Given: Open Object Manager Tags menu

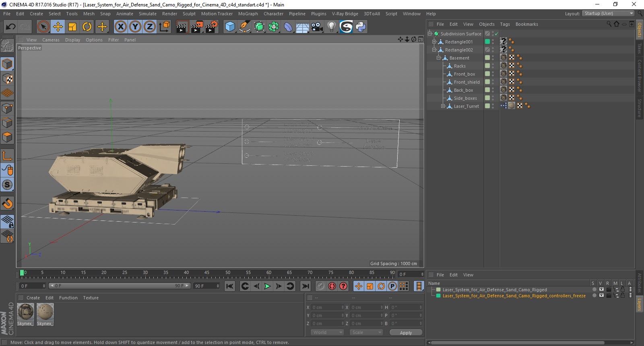Looking at the screenshot, I should tap(505, 24).
